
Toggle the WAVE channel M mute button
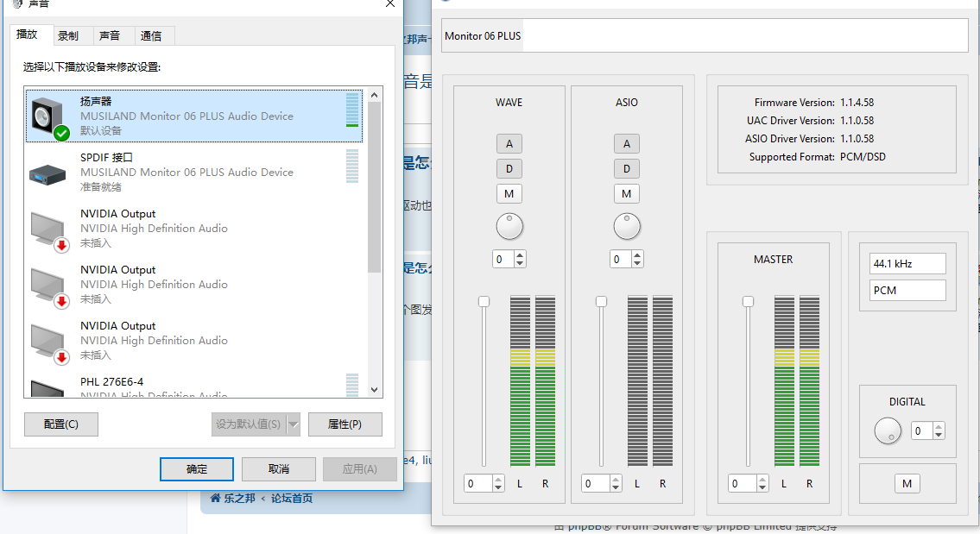click(509, 194)
